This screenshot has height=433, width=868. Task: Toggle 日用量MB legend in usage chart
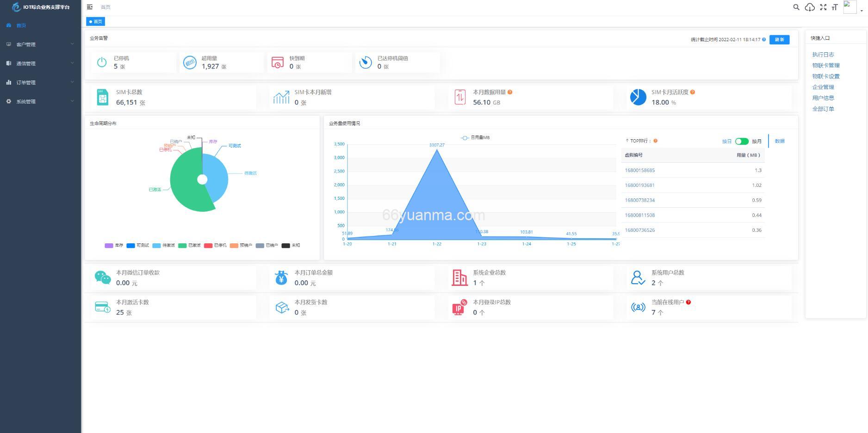(x=476, y=138)
